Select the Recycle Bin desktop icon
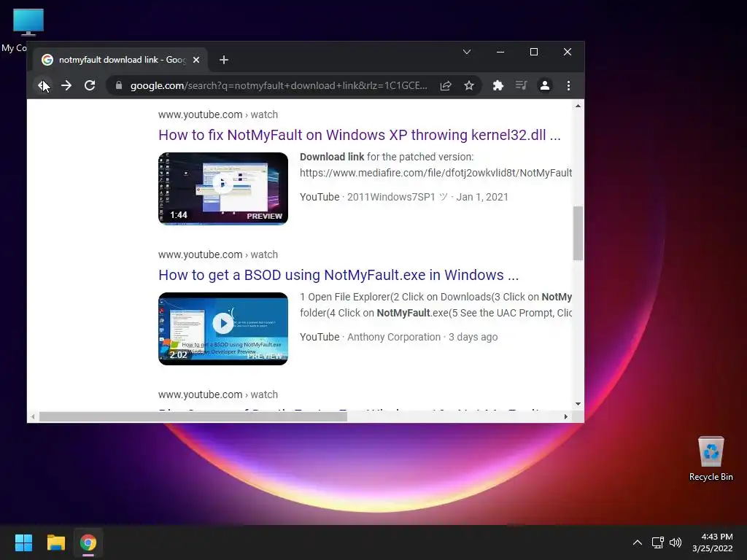The height and width of the screenshot is (560, 747). [x=711, y=459]
